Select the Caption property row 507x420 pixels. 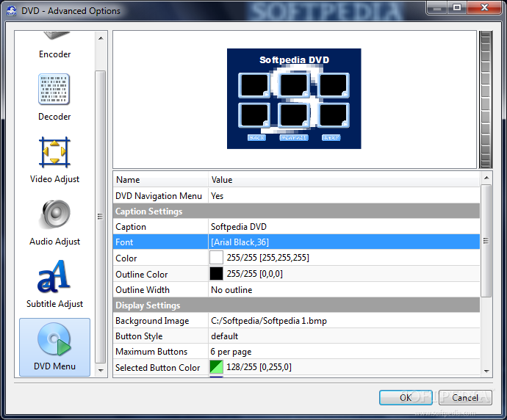click(x=296, y=227)
